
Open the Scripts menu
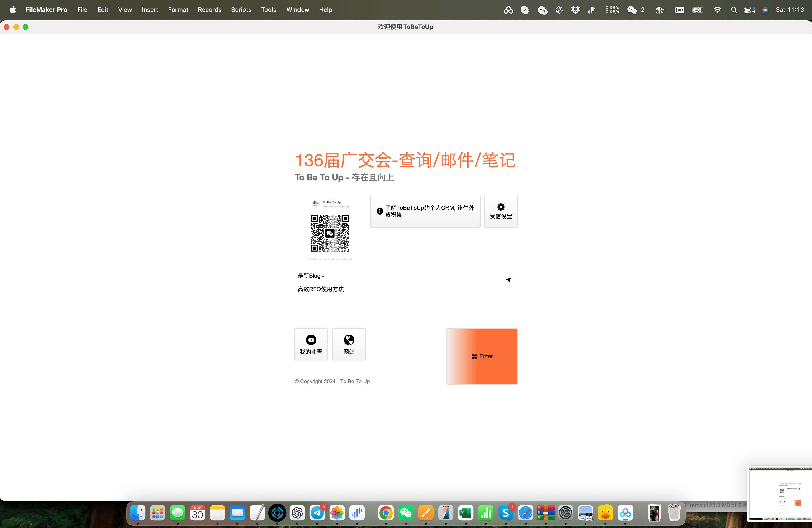pyautogui.click(x=241, y=9)
